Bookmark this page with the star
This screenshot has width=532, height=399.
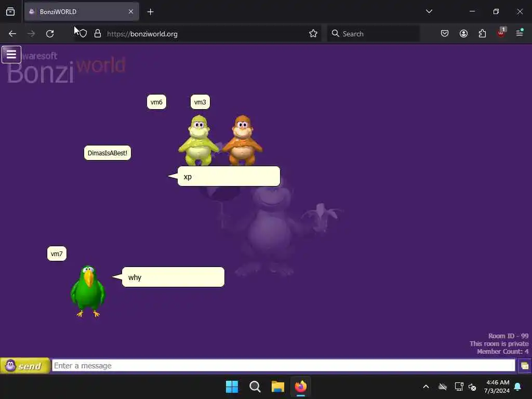(313, 34)
